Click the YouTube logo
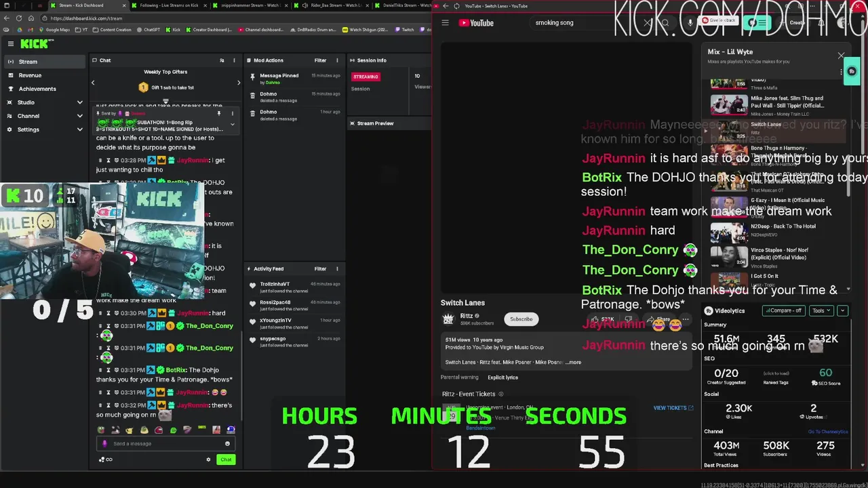This screenshot has height=488, width=868. [476, 22]
